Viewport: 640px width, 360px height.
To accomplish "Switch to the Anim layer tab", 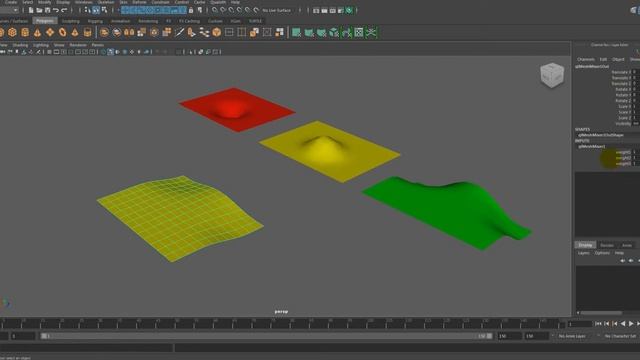I will click(x=627, y=245).
